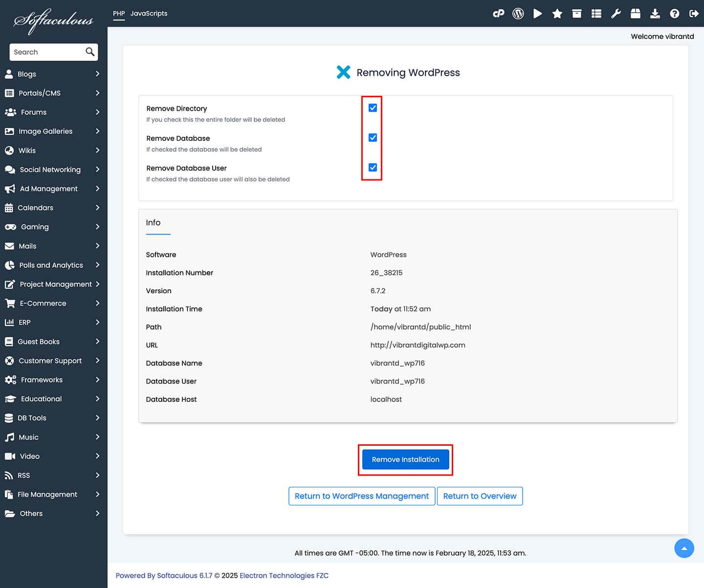The width and height of the screenshot is (704, 588).
Task: Click the logout icon
Action: coord(694,14)
